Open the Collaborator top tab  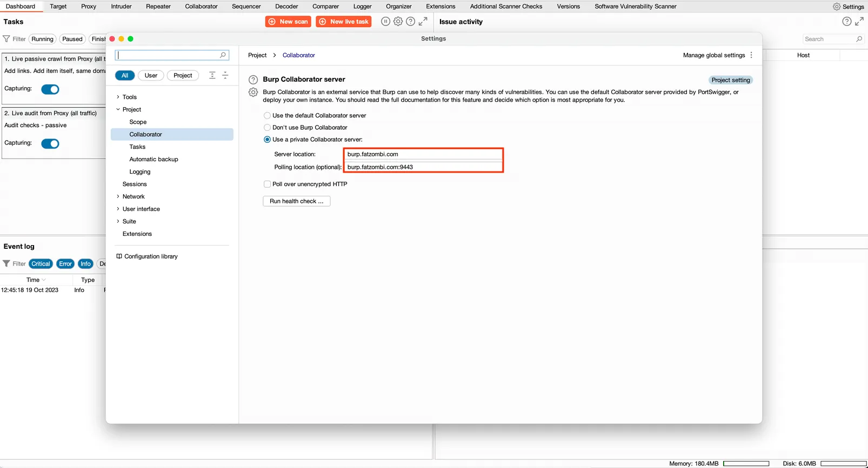coord(201,6)
